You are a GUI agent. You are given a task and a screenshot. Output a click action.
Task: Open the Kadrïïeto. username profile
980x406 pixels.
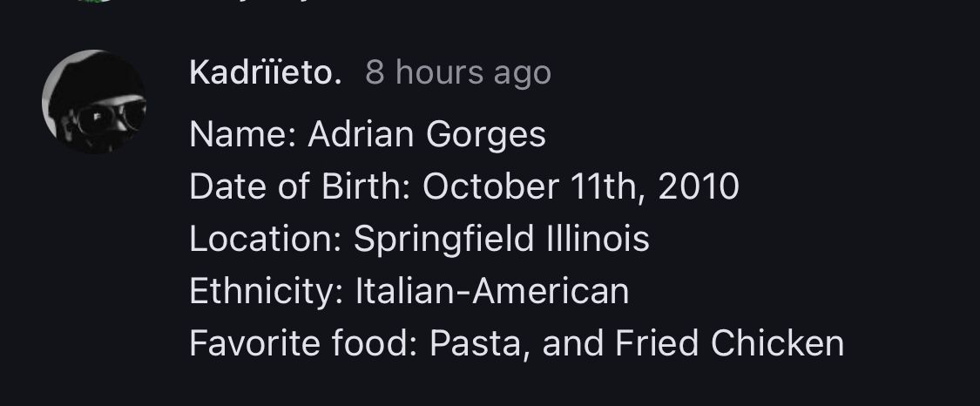click(x=266, y=72)
